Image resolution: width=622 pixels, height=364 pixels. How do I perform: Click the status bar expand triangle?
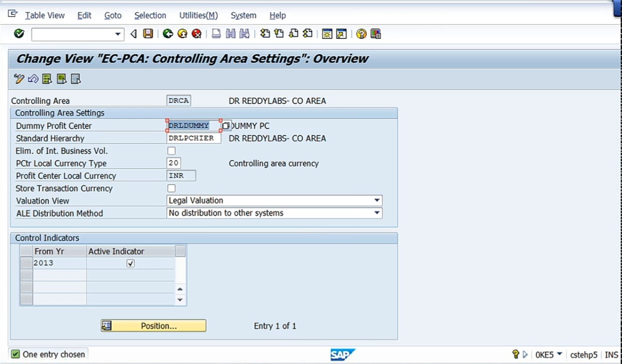(525, 354)
